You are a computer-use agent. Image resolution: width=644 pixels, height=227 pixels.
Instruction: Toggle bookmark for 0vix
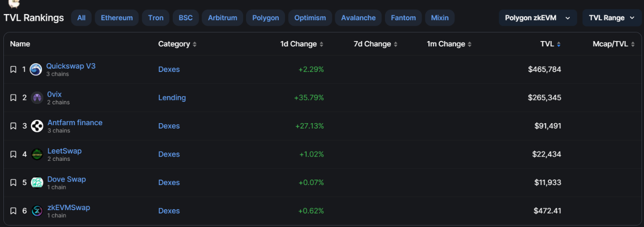click(14, 98)
